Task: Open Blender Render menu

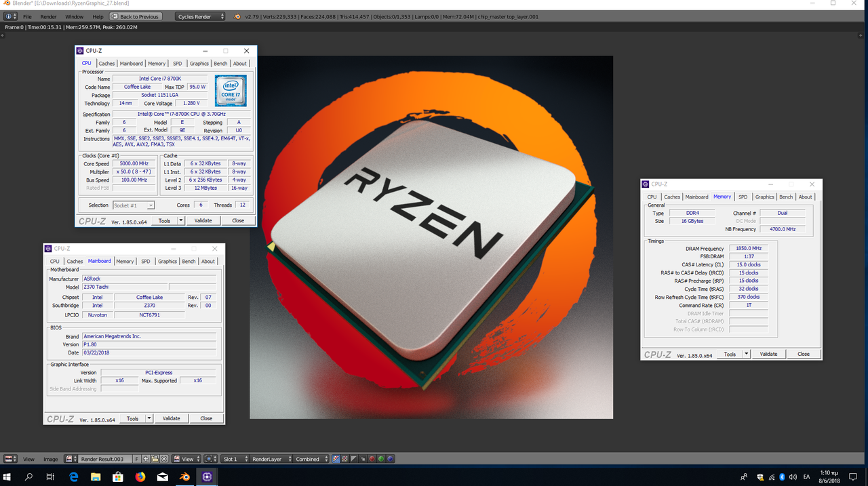Action: [x=48, y=16]
